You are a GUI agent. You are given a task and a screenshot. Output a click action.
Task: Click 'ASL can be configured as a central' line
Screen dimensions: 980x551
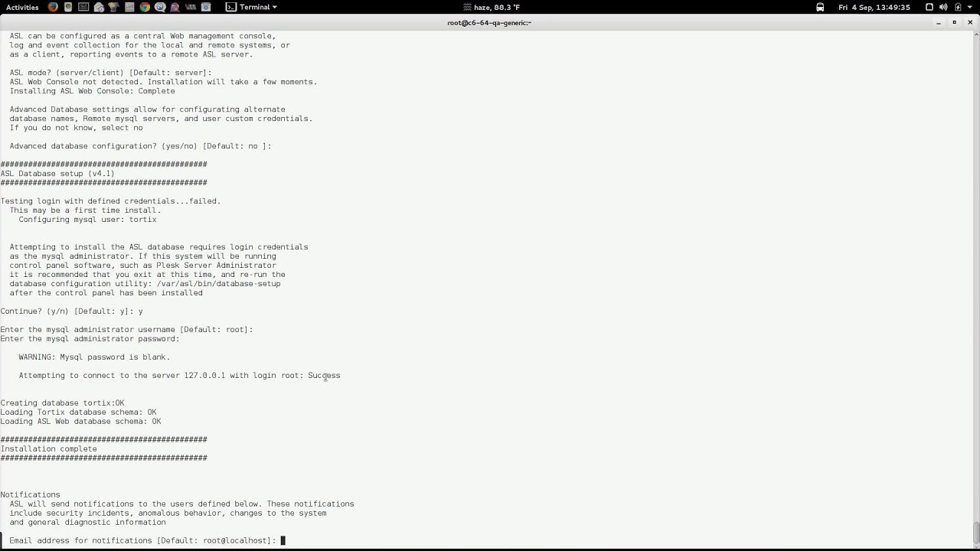click(142, 36)
